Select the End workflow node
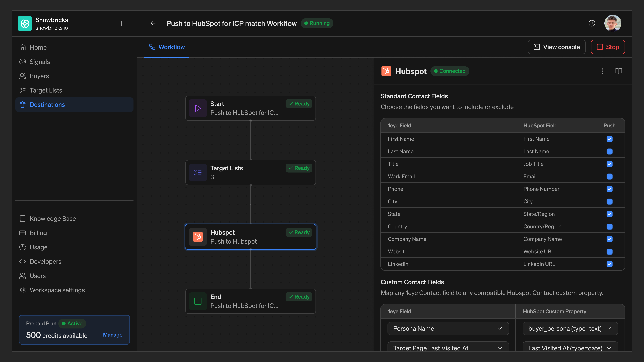The image size is (644, 362). coord(250,301)
